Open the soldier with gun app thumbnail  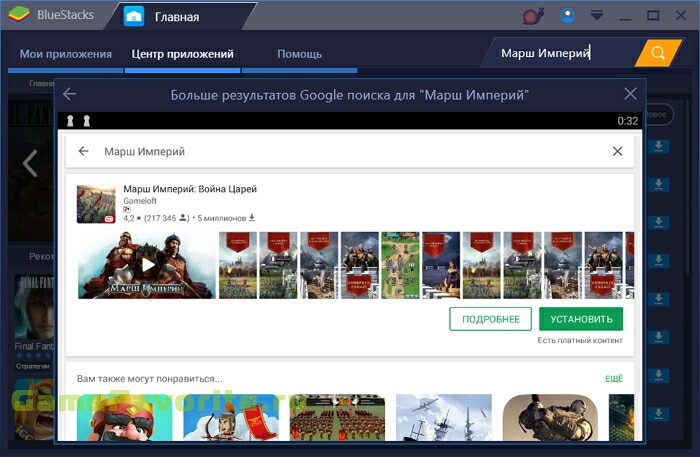coord(550,417)
